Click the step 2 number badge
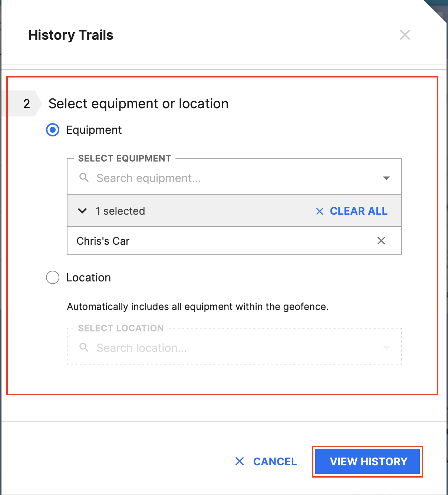The height and width of the screenshot is (495, 448). pyautogui.click(x=27, y=104)
